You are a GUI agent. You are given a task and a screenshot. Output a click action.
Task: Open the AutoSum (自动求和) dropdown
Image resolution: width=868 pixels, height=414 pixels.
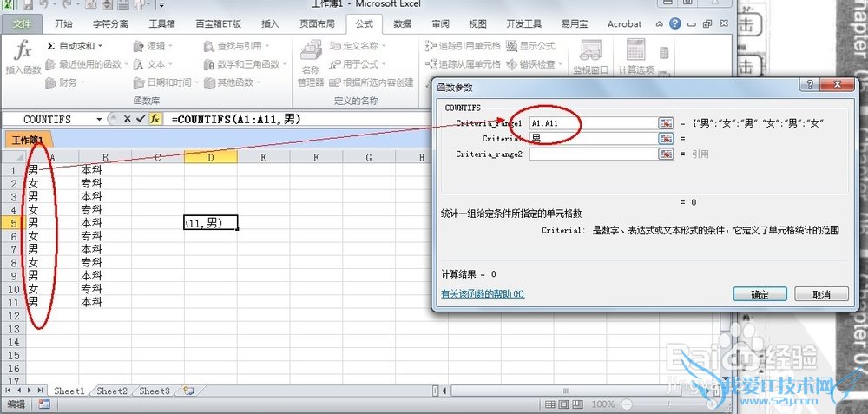coord(74,46)
